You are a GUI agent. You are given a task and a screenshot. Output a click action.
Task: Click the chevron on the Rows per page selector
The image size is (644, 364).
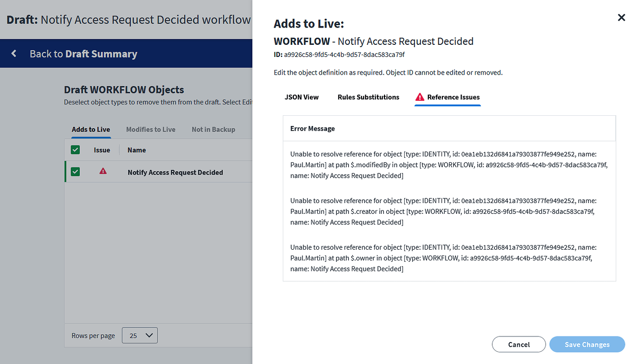point(147,335)
